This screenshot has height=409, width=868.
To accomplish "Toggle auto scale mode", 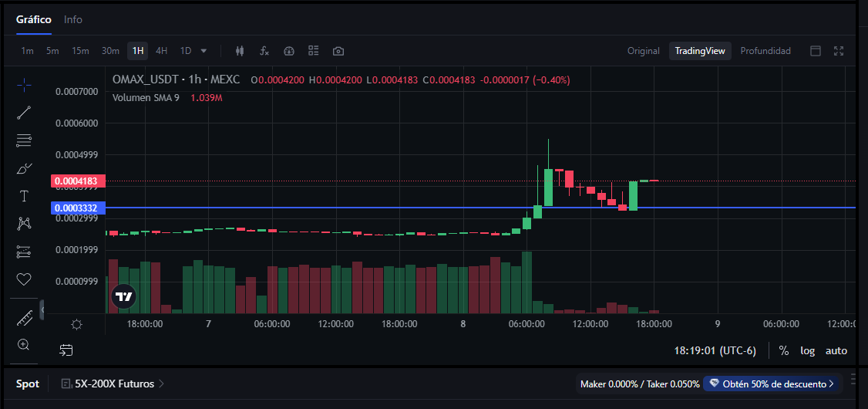I will click(x=836, y=351).
